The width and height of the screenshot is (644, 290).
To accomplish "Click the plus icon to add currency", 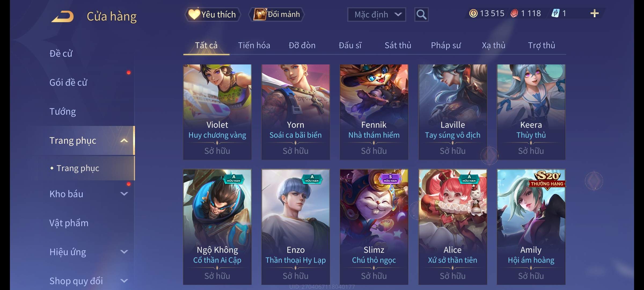I will (x=594, y=13).
